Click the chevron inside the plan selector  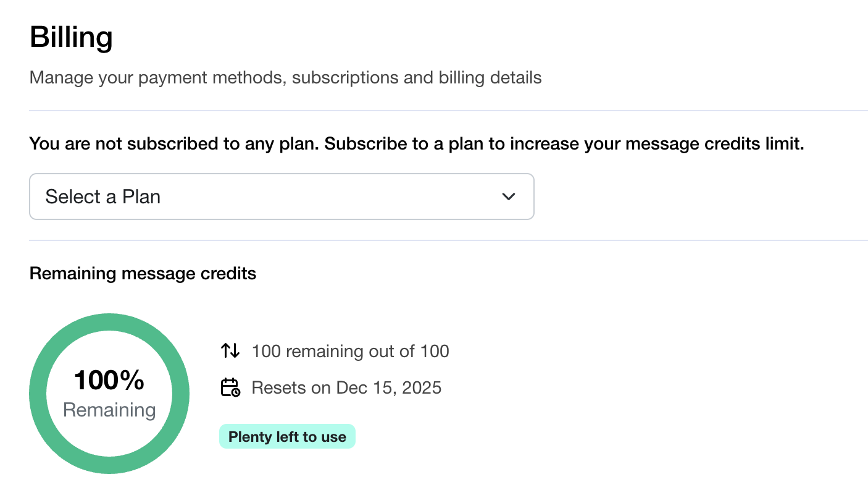(509, 197)
